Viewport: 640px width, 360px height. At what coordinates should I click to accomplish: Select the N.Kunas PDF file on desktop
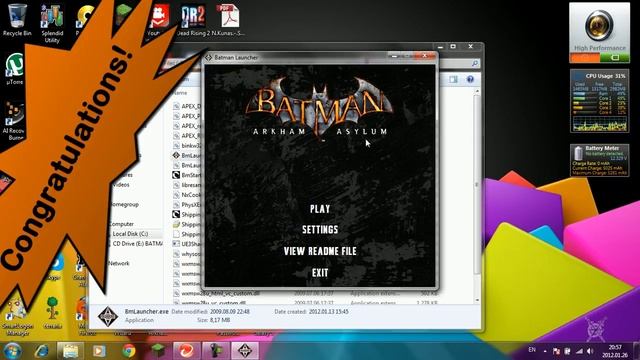click(x=229, y=20)
